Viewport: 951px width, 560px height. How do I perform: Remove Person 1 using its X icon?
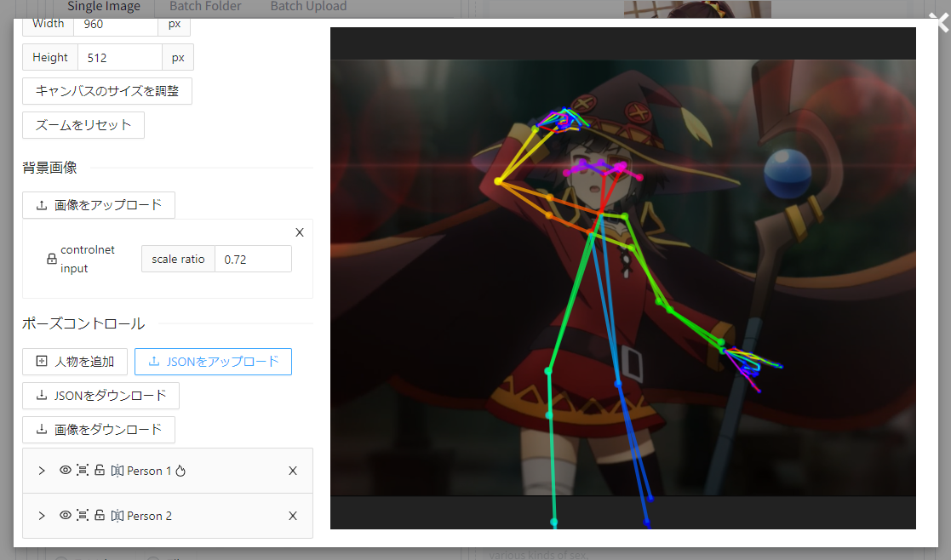point(293,471)
